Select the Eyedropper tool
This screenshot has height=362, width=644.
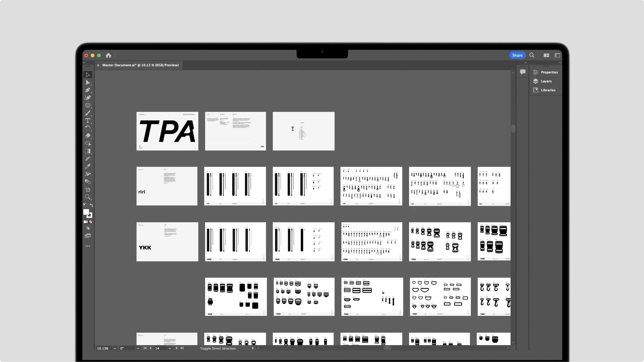tap(88, 166)
